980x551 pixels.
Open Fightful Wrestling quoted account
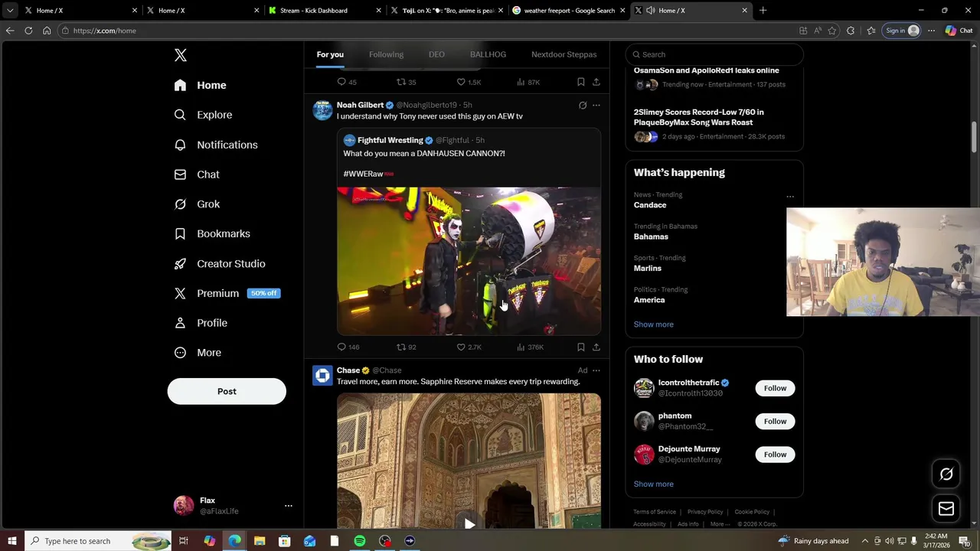tap(390, 140)
